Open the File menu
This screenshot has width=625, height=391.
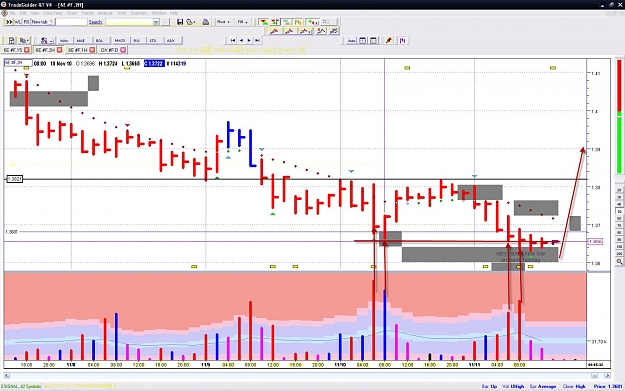pyautogui.click(x=12, y=13)
